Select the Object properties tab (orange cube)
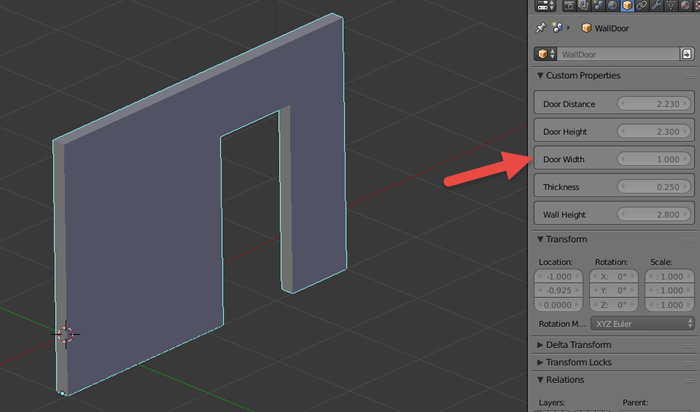This screenshot has height=412, width=700. pyautogui.click(x=627, y=5)
